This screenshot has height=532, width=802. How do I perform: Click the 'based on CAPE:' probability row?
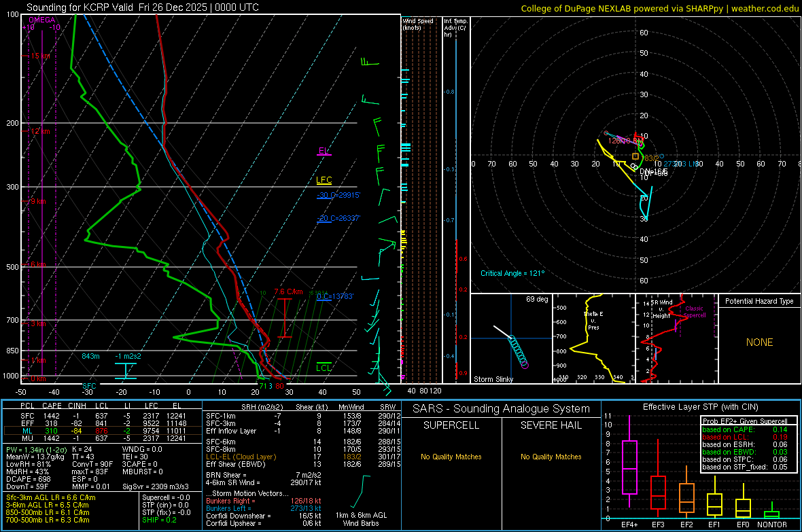click(x=745, y=429)
